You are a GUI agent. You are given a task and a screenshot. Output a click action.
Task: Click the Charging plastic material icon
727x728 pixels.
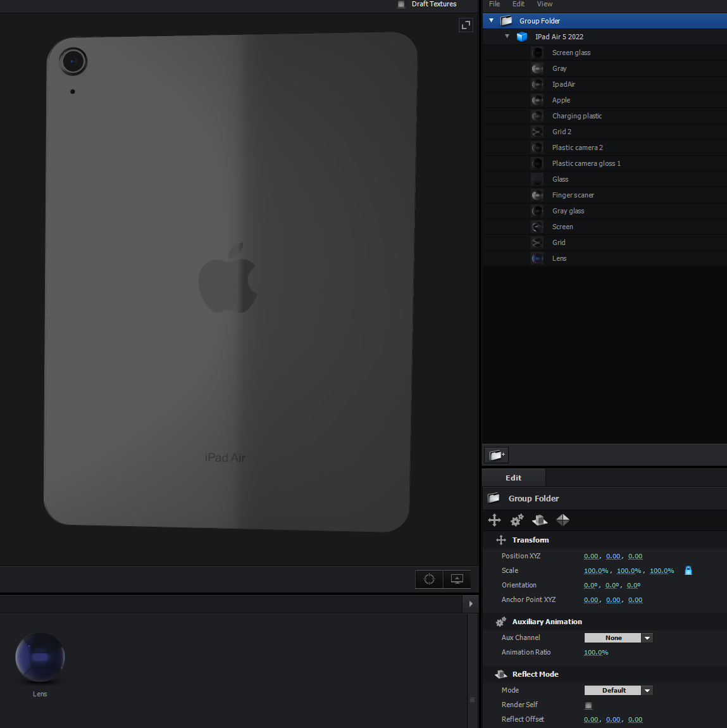tap(537, 116)
